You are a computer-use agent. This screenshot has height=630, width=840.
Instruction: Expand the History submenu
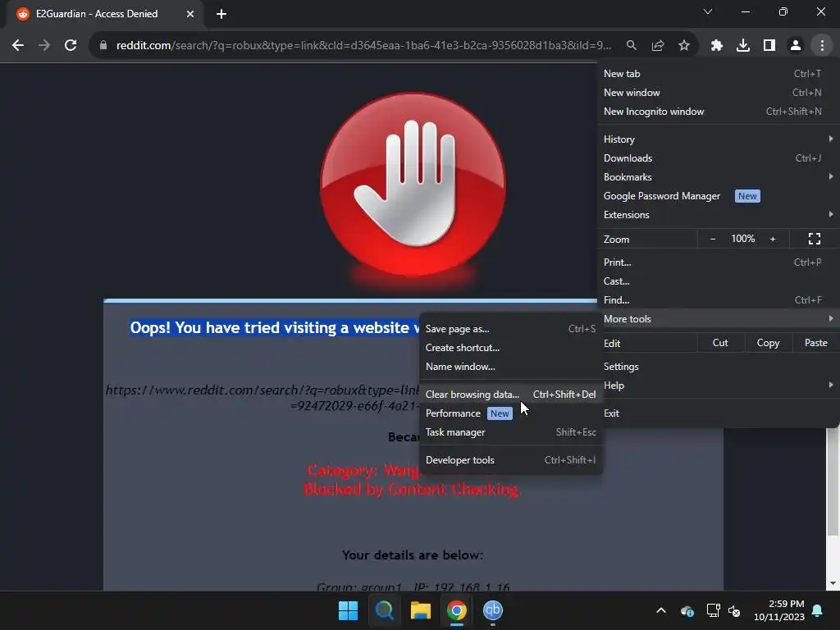point(718,139)
